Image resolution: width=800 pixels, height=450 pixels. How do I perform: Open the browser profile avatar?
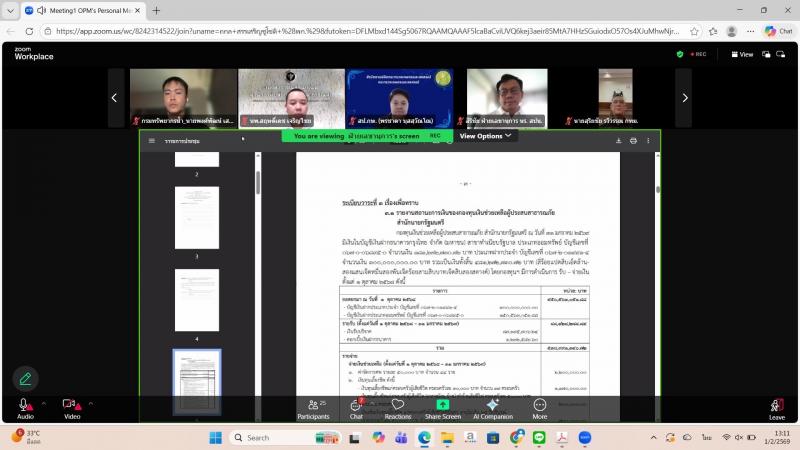pyautogui.click(x=731, y=31)
